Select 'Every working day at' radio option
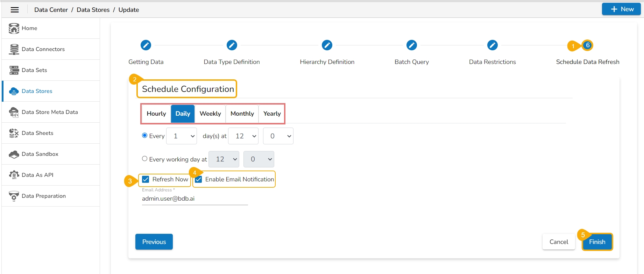The width and height of the screenshot is (644, 274). pyautogui.click(x=144, y=159)
